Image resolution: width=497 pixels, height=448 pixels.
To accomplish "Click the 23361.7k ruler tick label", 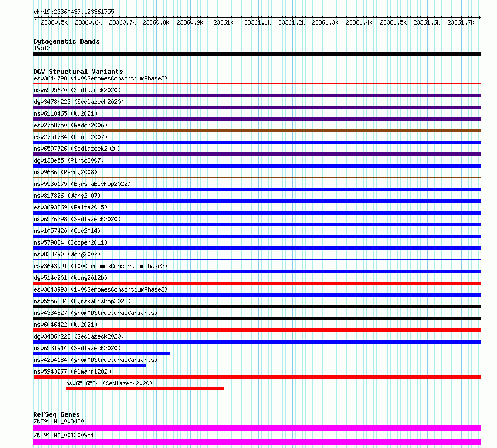I will coord(461,23).
